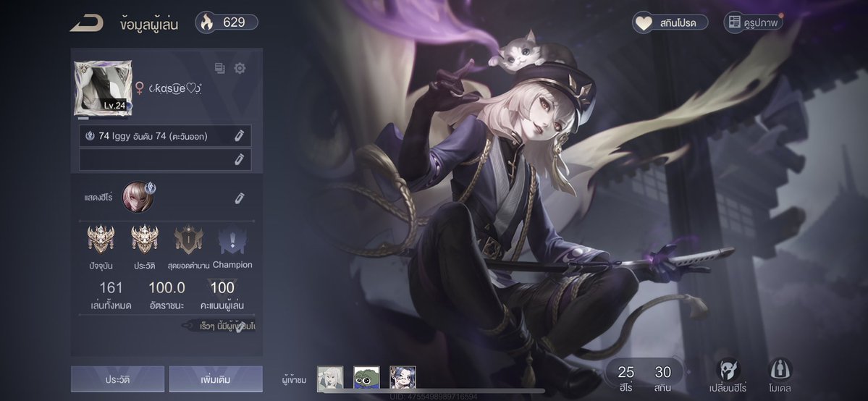Open the history button at bottom
868x401 pixels.
(117, 379)
